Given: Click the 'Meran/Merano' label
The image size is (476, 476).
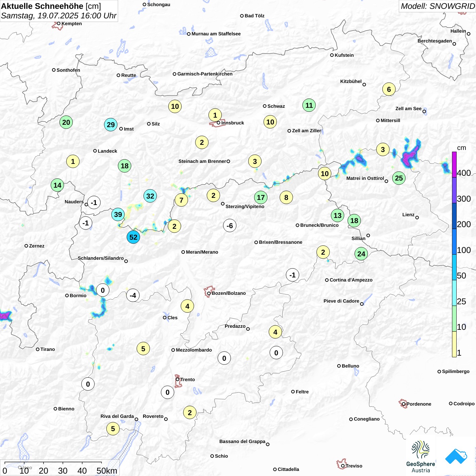Looking at the screenshot, I should click(202, 252).
